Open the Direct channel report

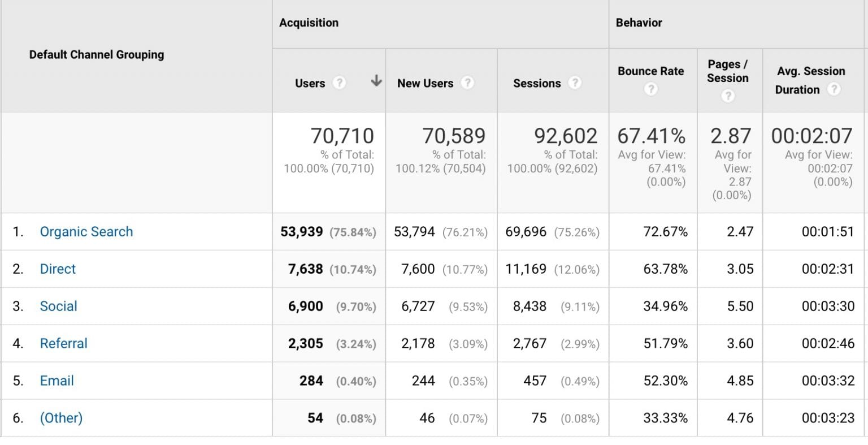58,269
